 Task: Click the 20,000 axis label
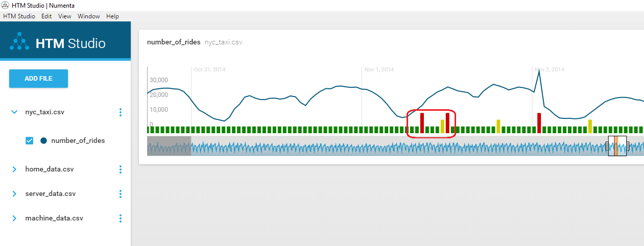[158, 95]
